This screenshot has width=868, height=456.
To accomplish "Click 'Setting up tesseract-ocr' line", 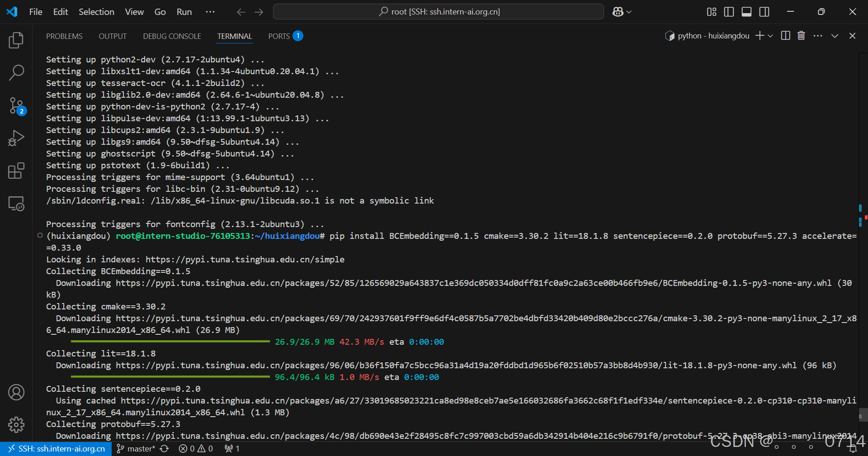I will 155,83.
